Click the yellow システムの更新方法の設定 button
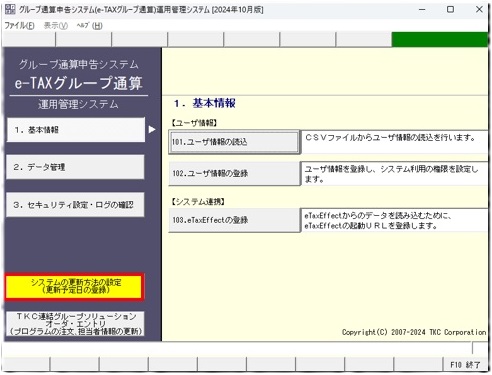 pyautogui.click(x=75, y=286)
